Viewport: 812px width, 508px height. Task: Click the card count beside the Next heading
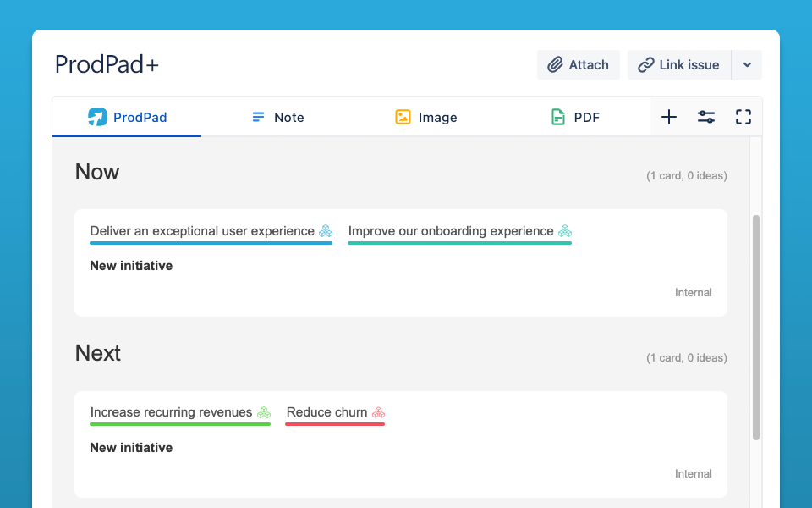(x=687, y=357)
